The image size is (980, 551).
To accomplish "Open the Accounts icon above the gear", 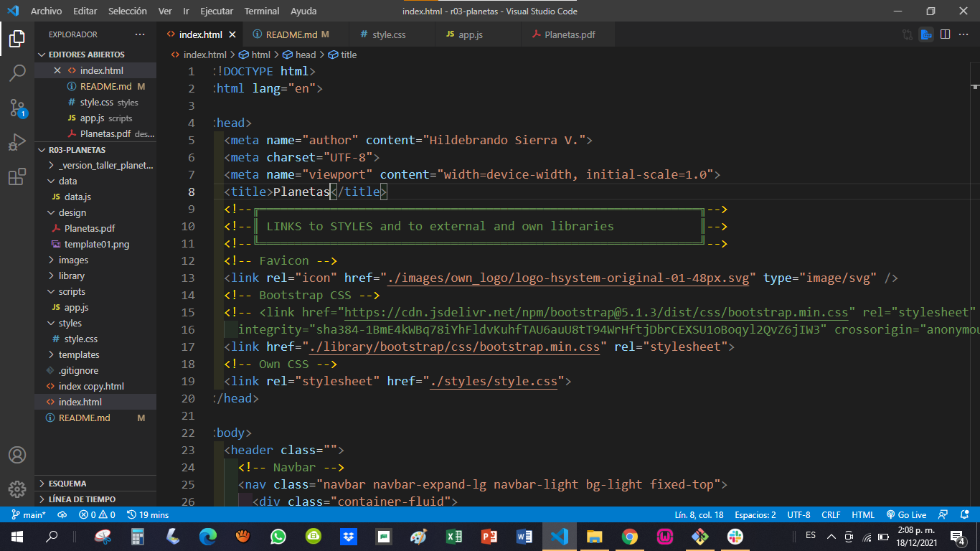I will click(x=17, y=454).
